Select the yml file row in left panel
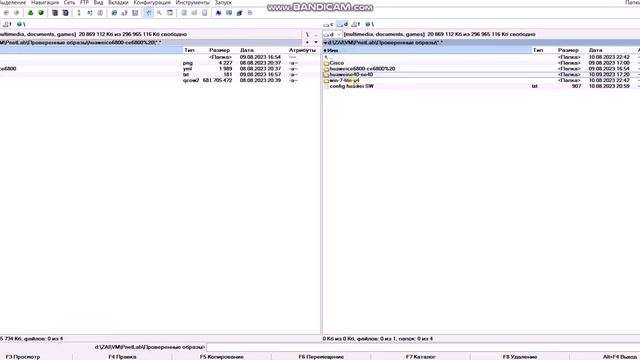This screenshot has width=640, height=360. tap(160, 69)
